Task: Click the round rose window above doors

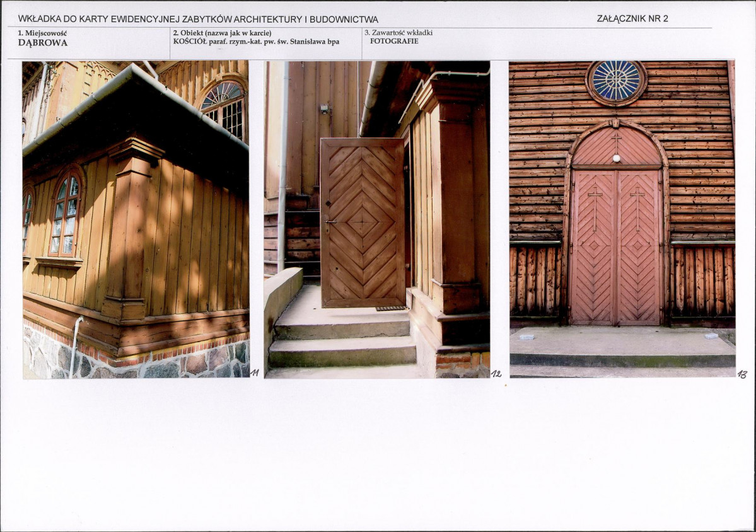Action: [x=616, y=81]
